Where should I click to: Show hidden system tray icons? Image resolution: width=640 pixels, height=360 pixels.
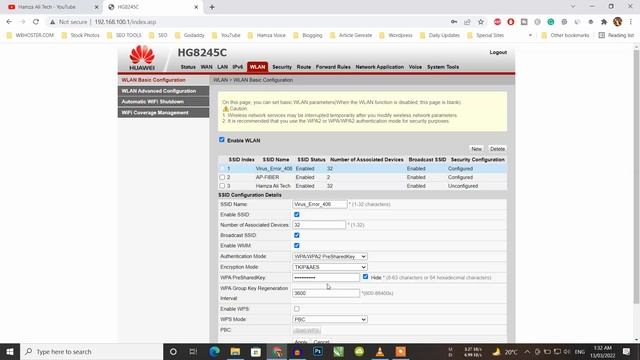527,351
